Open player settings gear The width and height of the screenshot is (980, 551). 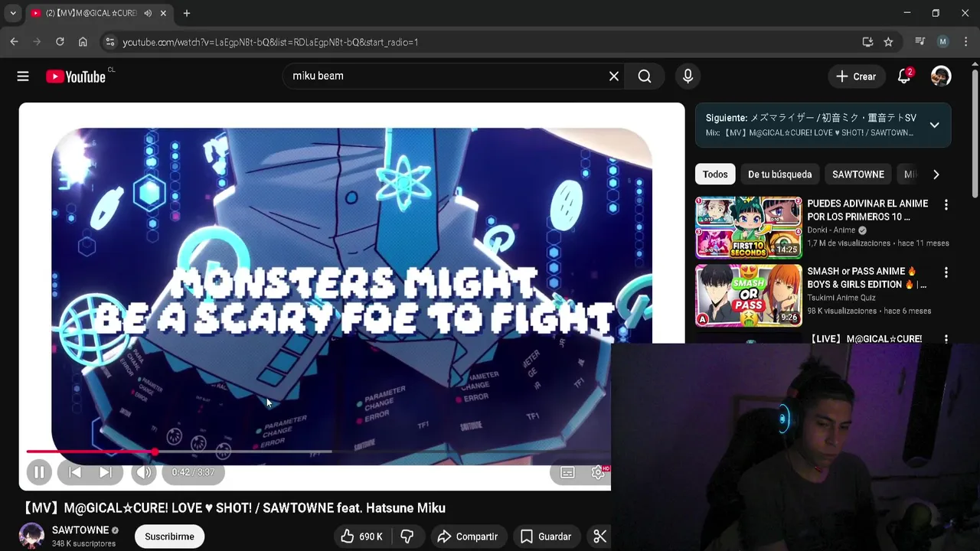599,473
